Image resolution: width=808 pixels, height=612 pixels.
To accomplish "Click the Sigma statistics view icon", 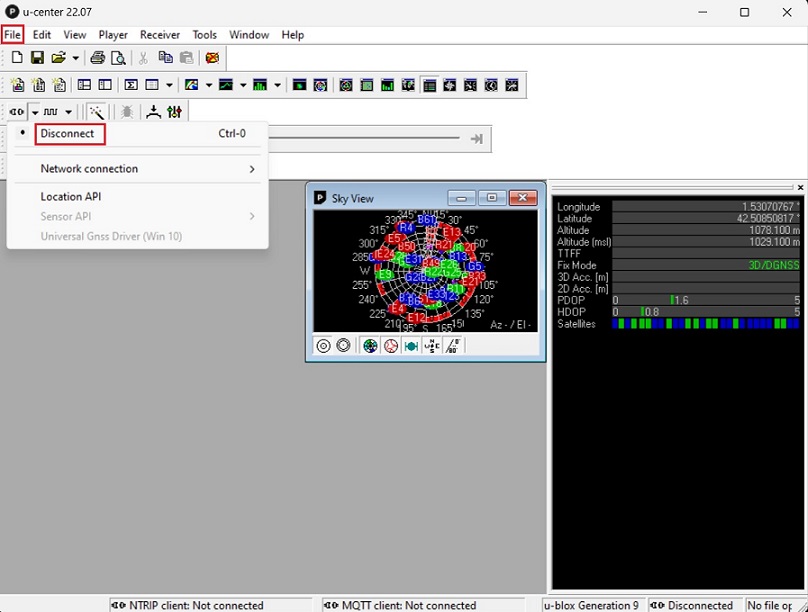I will (x=131, y=85).
